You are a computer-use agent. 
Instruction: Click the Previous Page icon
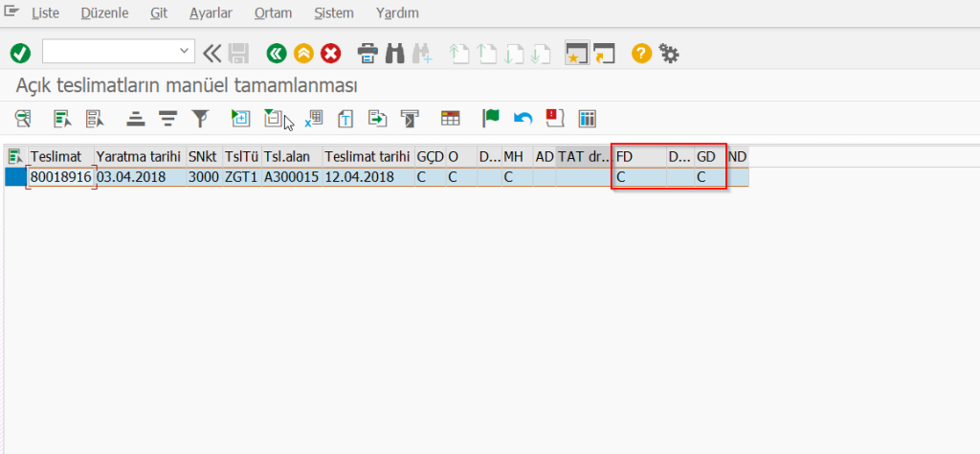(x=487, y=54)
